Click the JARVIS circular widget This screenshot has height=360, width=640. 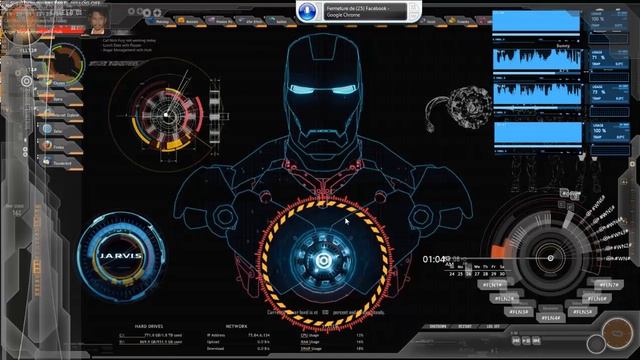[121, 256]
